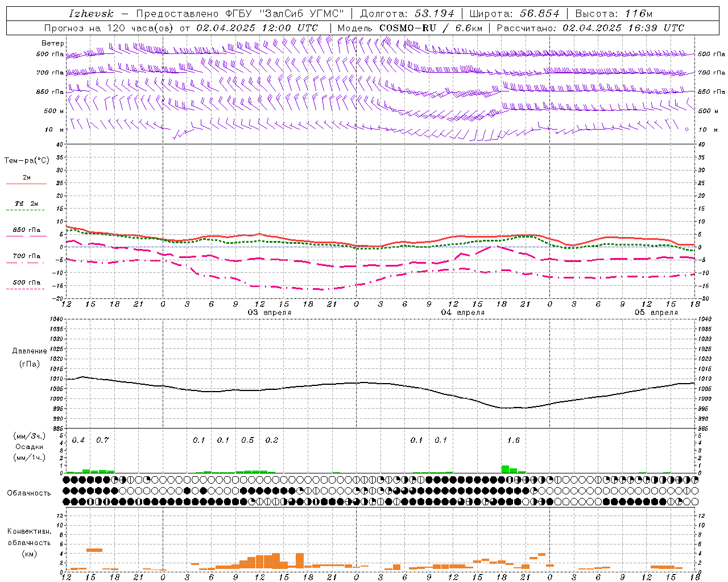Click the 500 гПа temperature legend entry

26,284
